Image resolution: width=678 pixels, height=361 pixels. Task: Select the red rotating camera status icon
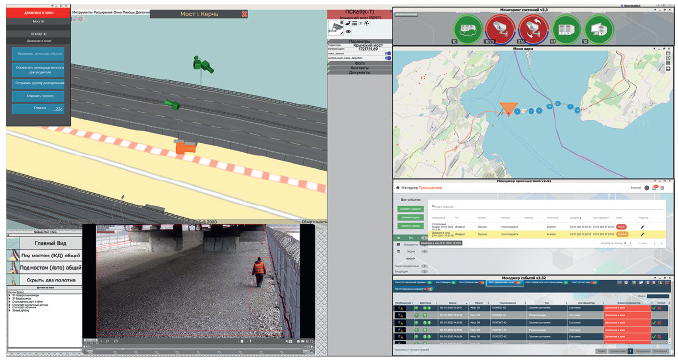(533, 29)
